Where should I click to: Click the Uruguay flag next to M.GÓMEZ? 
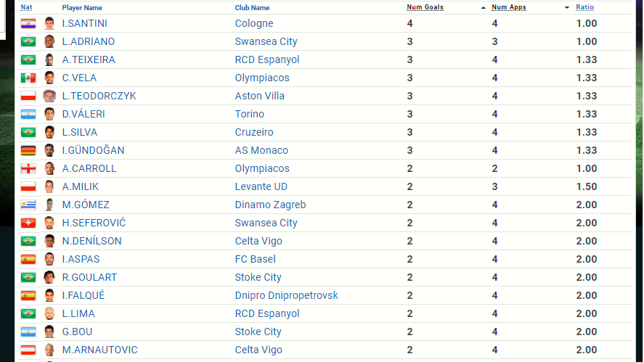(28, 205)
